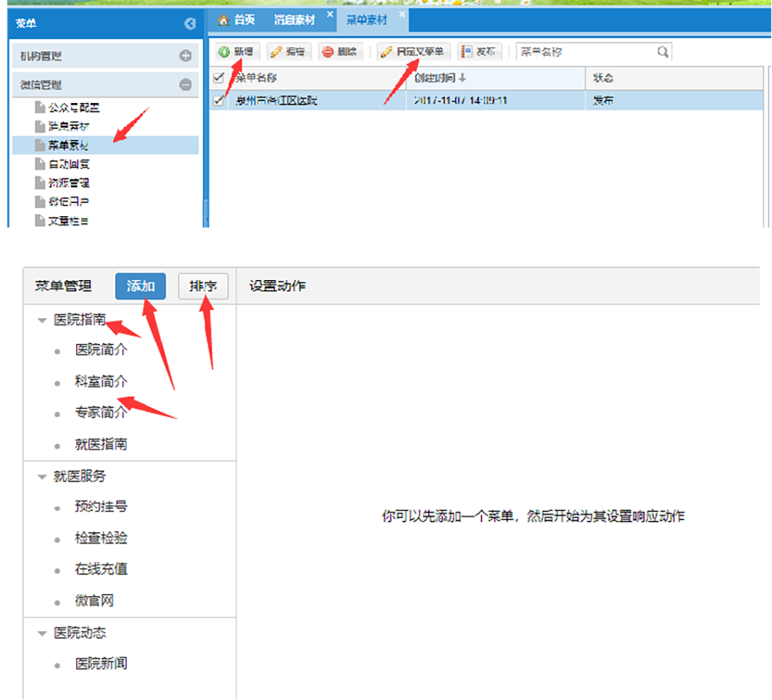Toggle the select-all header checkbox
This screenshot has width=772, height=700.
click(218, 78)
